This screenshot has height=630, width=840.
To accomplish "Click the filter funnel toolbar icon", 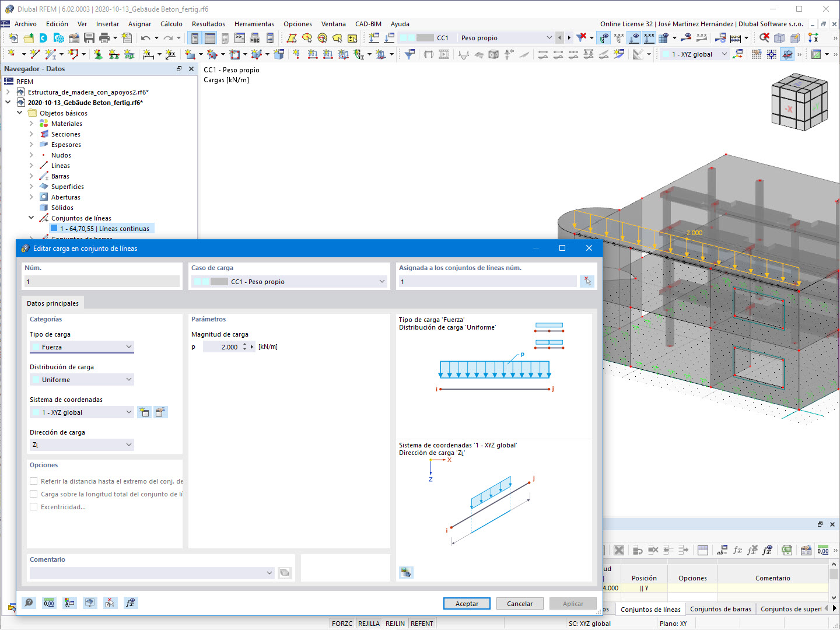I will point(410,54).
